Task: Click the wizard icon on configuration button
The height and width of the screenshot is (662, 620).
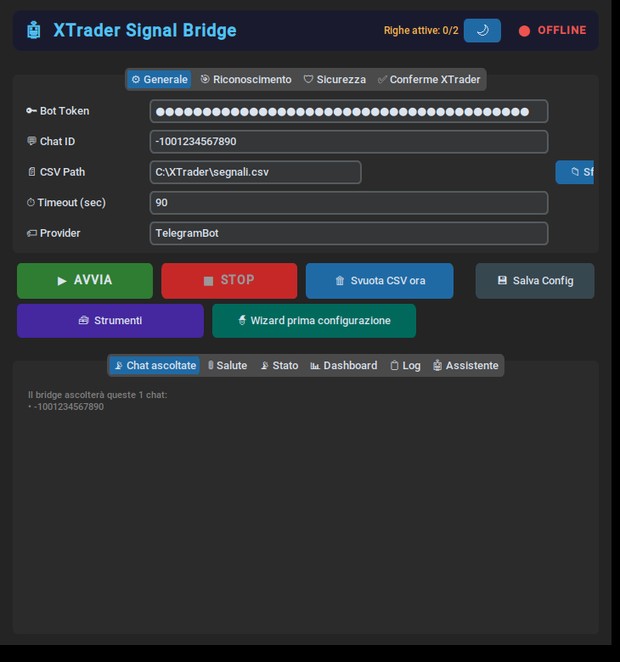Action: click(242, 320)
